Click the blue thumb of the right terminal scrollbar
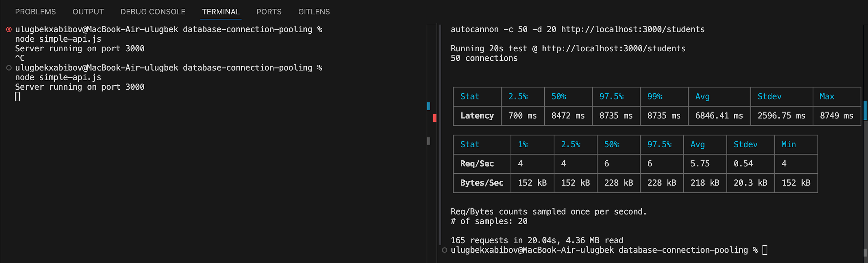 865,110
